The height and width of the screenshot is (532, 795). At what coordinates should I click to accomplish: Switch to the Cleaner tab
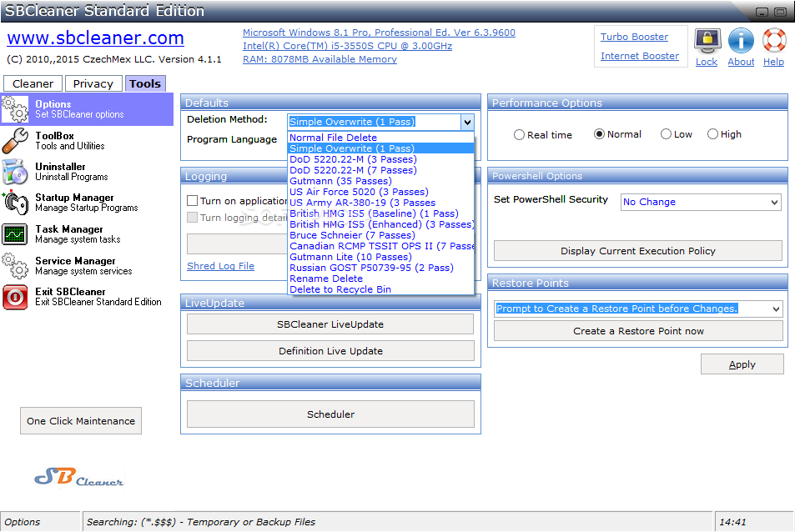tap(33, 83)
